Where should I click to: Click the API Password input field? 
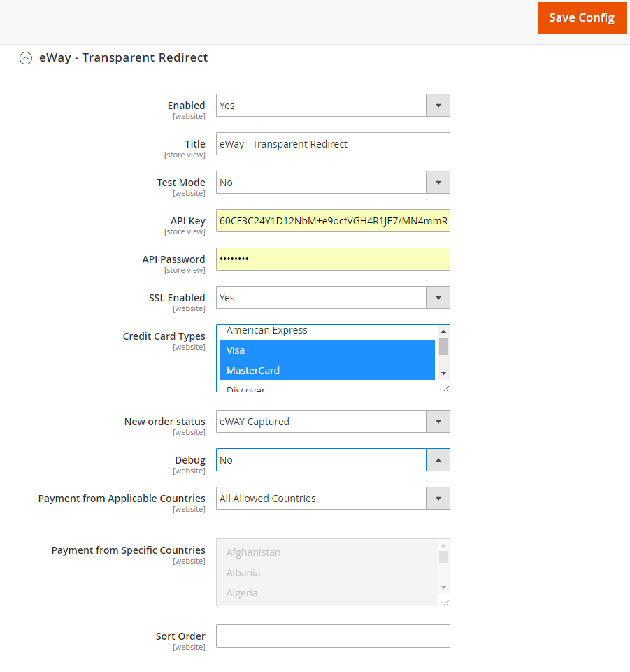[x=333, y=259]
